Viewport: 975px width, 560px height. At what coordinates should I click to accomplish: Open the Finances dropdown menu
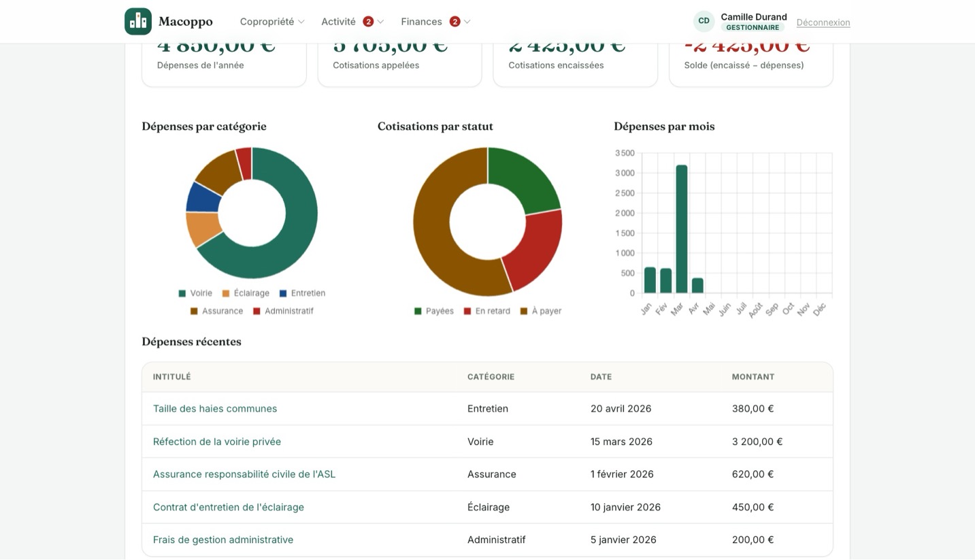pos(435,22)
